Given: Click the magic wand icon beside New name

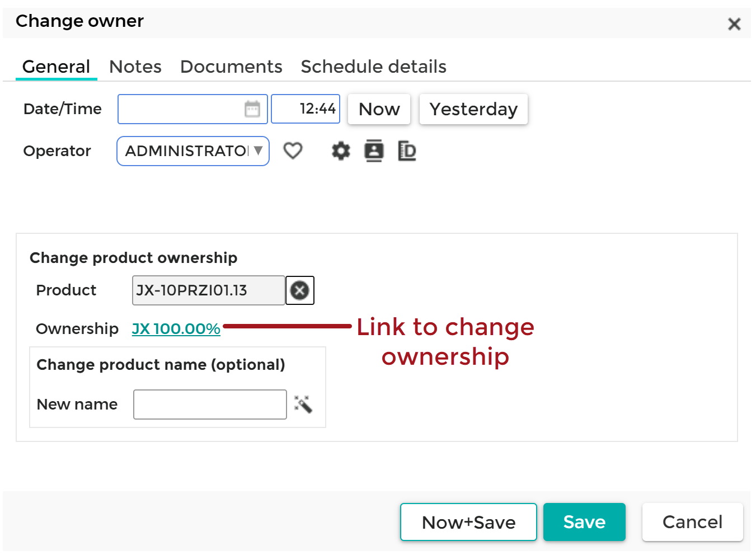Looking at the screenshot, I should click(303, 404).
